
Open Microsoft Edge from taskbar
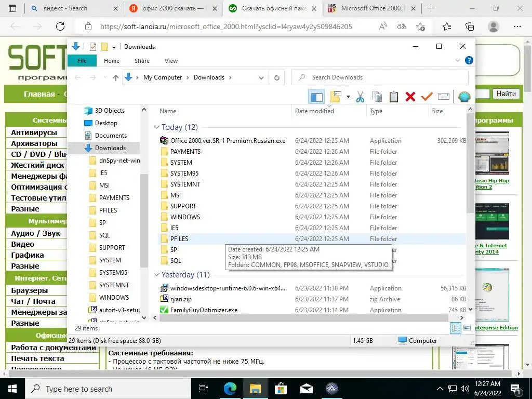(230, 389)
